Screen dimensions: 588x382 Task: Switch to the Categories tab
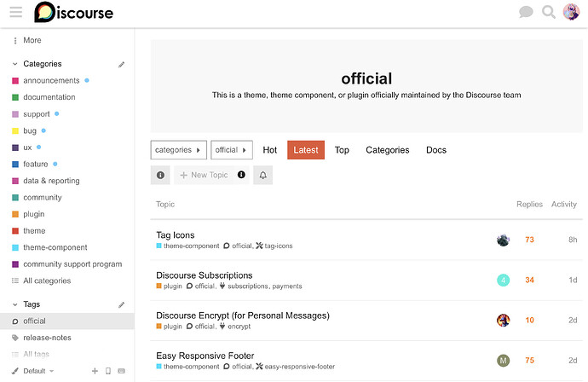point(388,150)
